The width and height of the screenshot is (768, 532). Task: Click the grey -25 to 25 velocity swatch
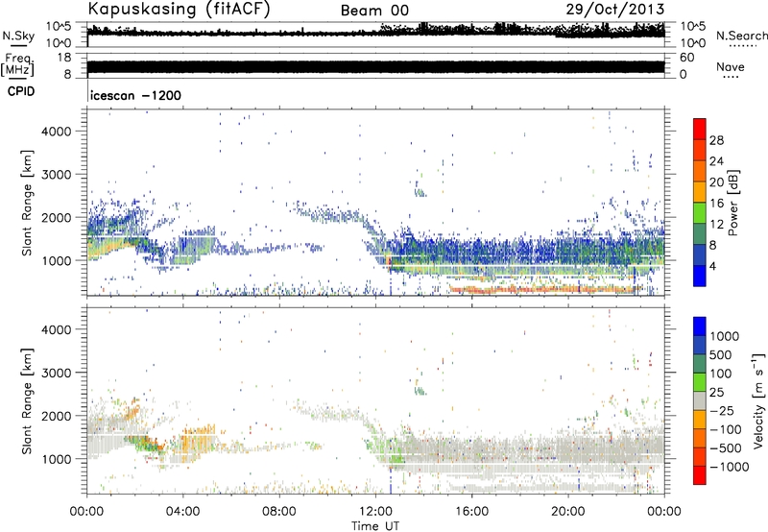[700, 400]
